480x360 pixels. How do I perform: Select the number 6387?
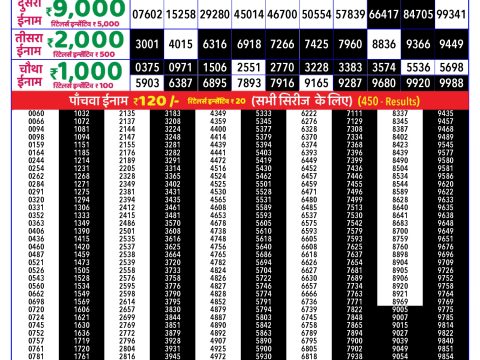(x=181, y=83)
